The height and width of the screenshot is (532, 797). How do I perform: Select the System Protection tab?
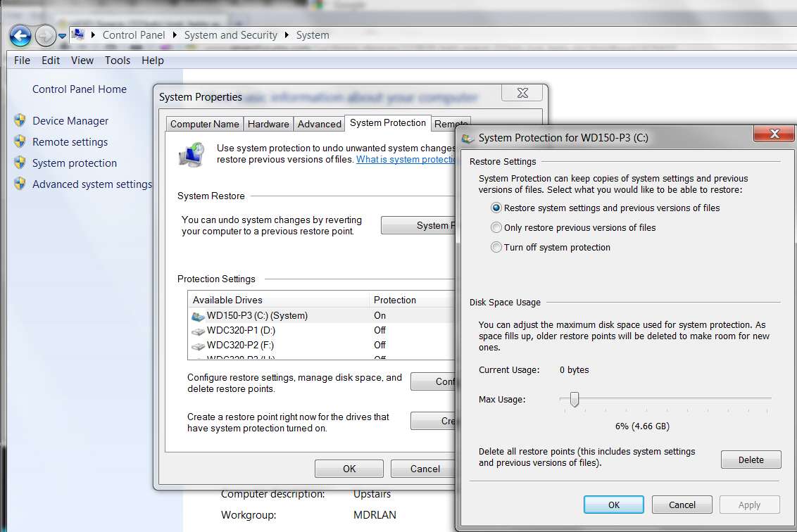(388, 123)
